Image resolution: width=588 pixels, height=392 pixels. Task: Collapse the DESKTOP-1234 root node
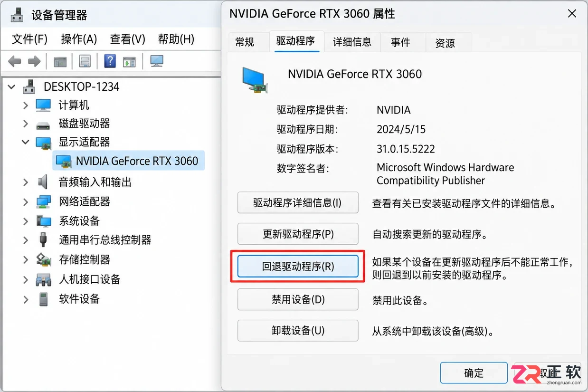(12, 87)
